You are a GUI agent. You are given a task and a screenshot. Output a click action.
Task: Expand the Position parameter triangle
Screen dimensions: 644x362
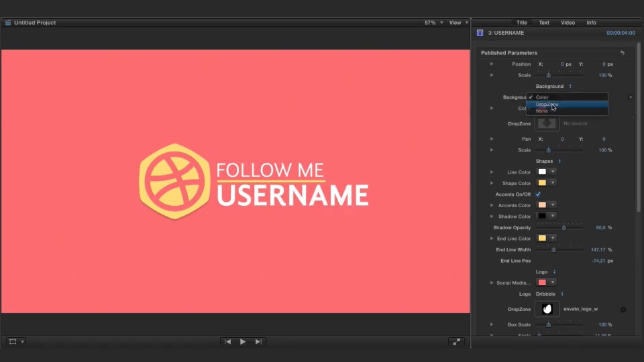[x=492, y=64]
